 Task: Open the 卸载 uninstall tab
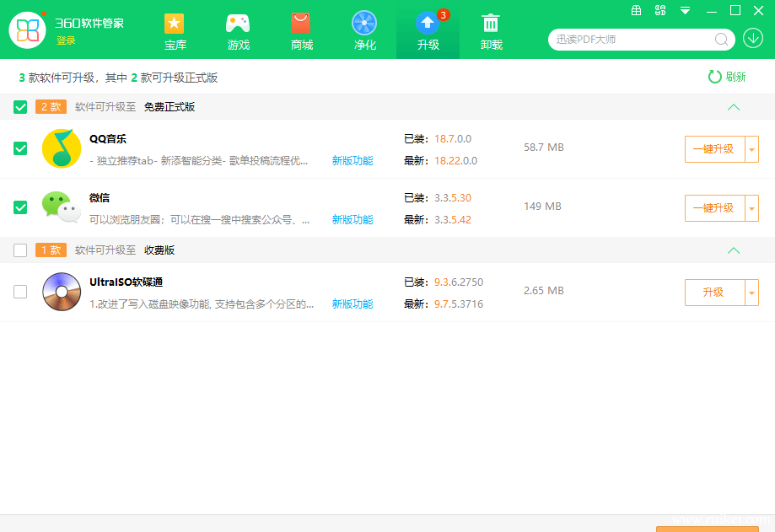[x=492, y=32]
